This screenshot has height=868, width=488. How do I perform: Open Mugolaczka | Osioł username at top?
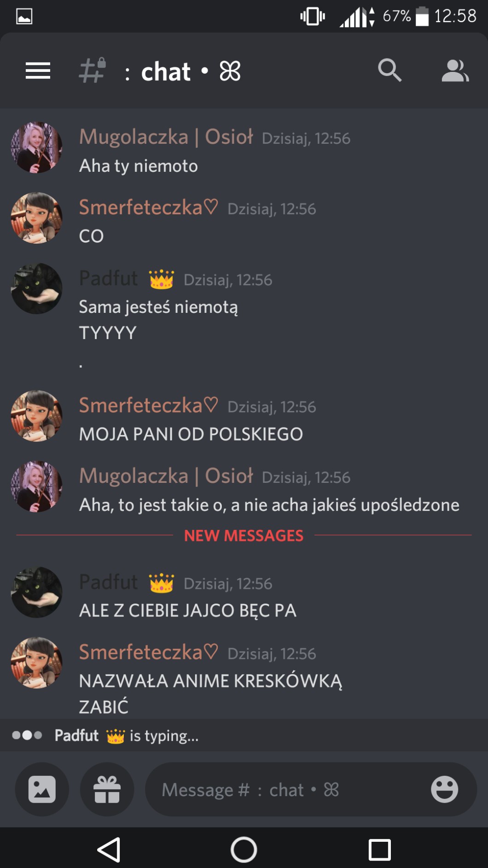tap(166, 137)
